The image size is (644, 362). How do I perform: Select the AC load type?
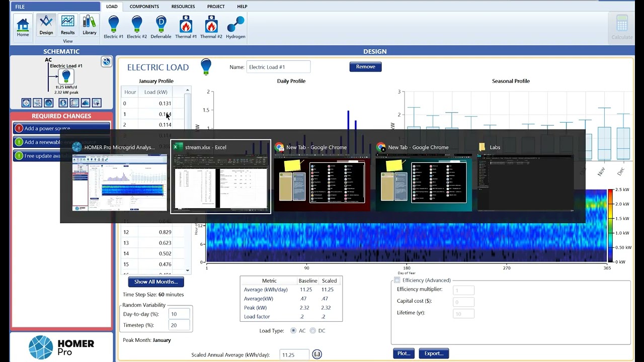tap(294, 330)
